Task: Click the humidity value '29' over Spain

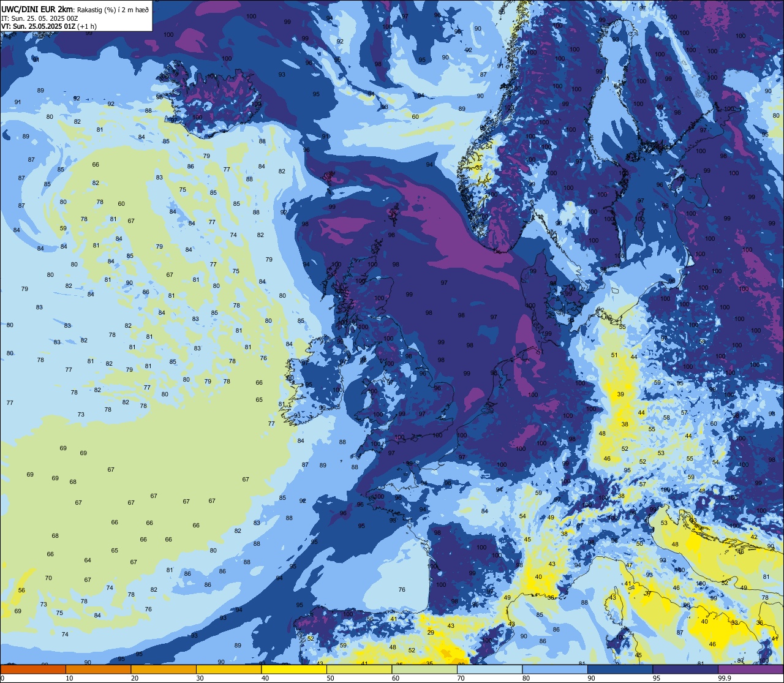Action: [431, 633]
